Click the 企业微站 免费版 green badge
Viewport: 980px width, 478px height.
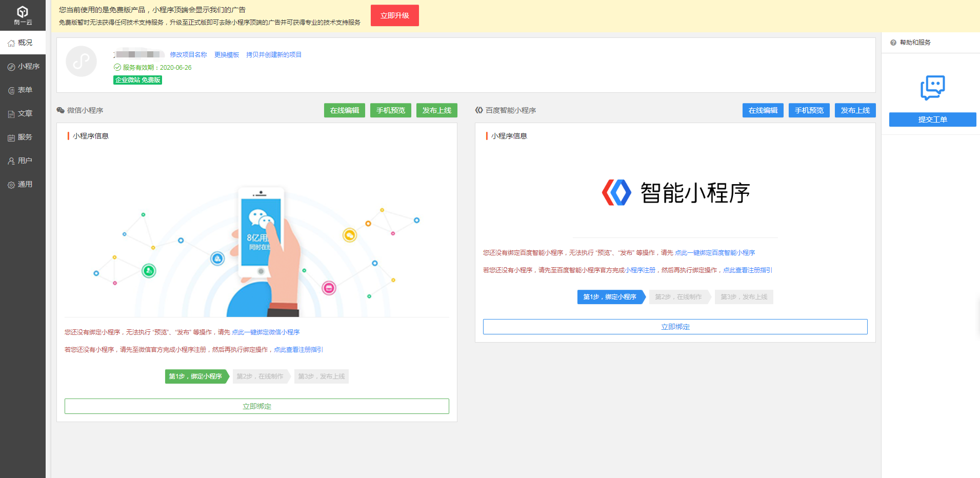(x=138, y=80)
